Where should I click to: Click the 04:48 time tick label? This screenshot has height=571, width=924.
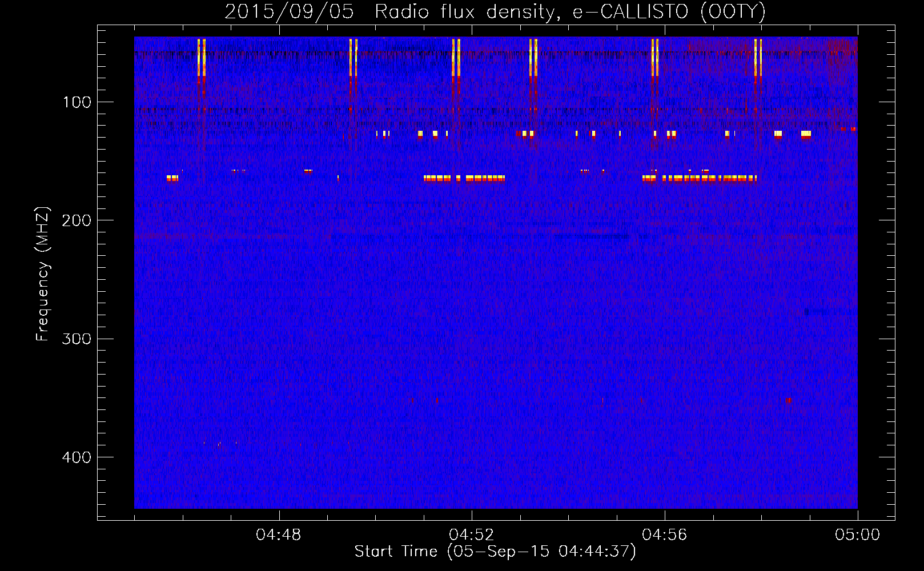(279, 535)
